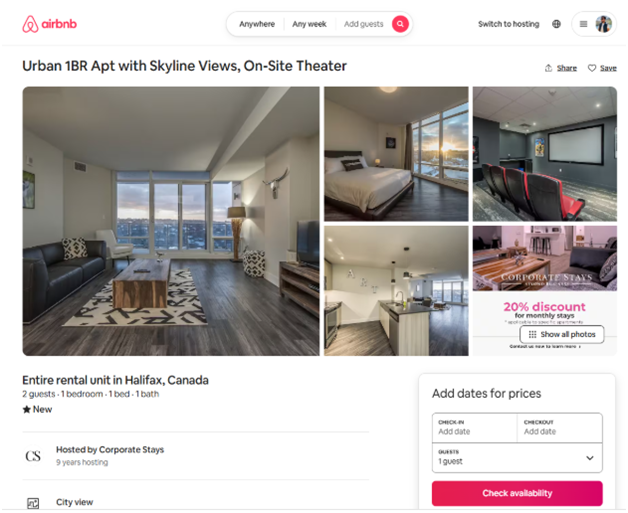Click the Airbnb logo to go home
The height and width of the screenshot is (513, 628).
coord(49,24)
